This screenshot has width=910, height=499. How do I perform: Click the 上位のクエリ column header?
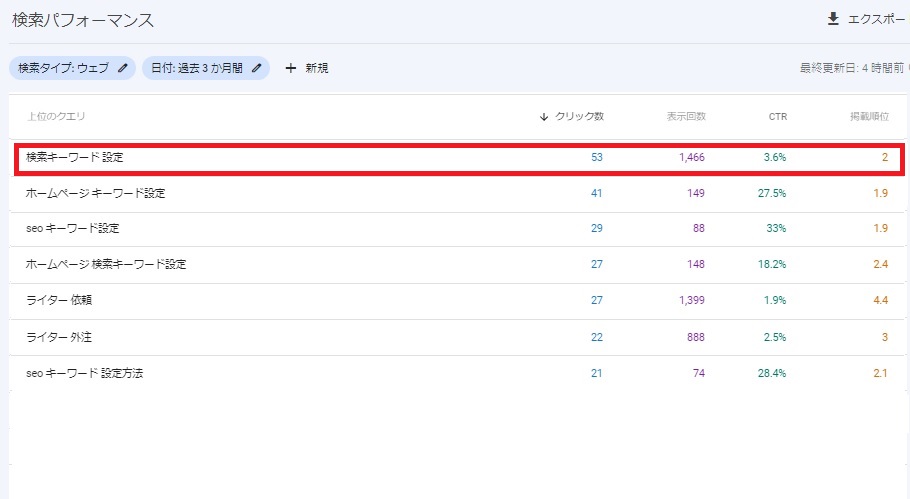pos(56,116)
